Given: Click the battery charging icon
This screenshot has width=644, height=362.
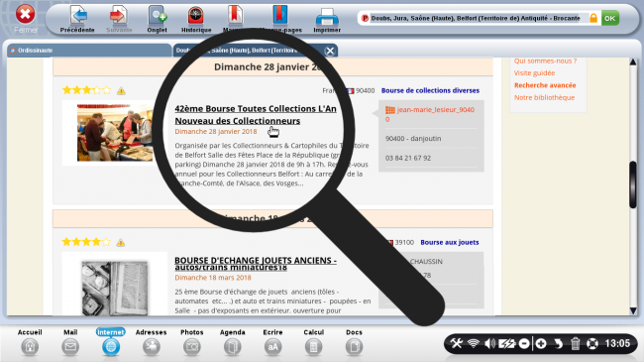Looking at the screenshot, I should 507,343.
